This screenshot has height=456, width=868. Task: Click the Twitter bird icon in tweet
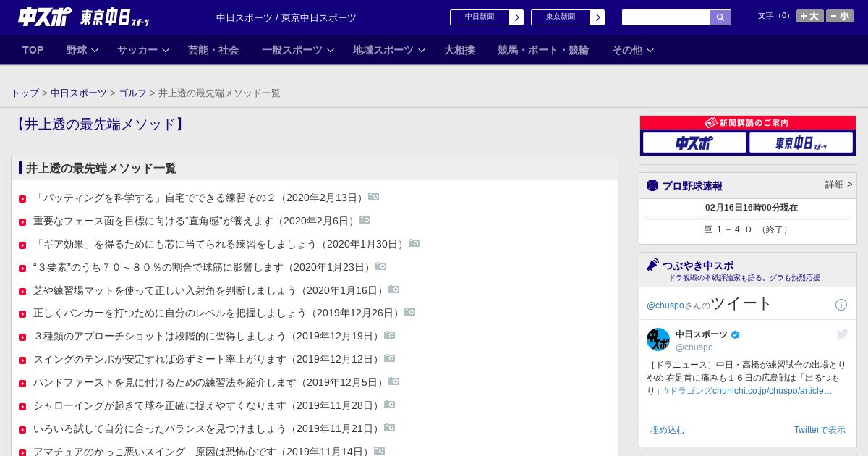coord(842,334)
